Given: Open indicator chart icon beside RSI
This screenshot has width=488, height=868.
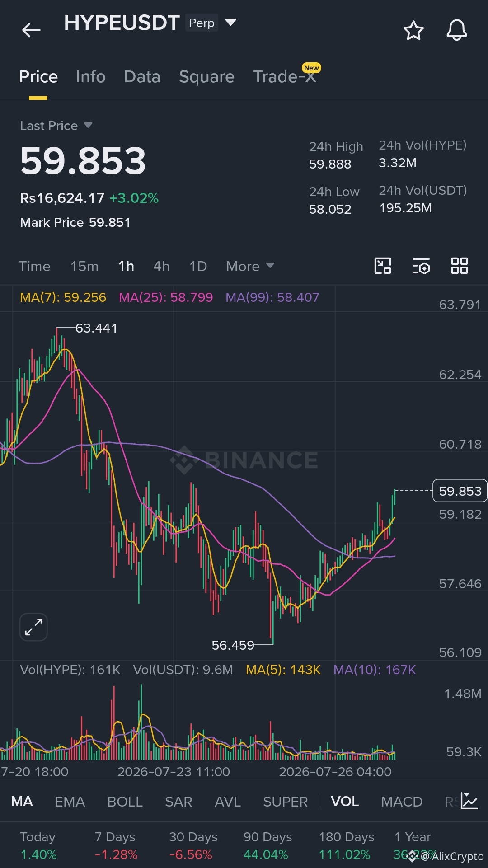Looking at the screenshot, I should point(469,801).
